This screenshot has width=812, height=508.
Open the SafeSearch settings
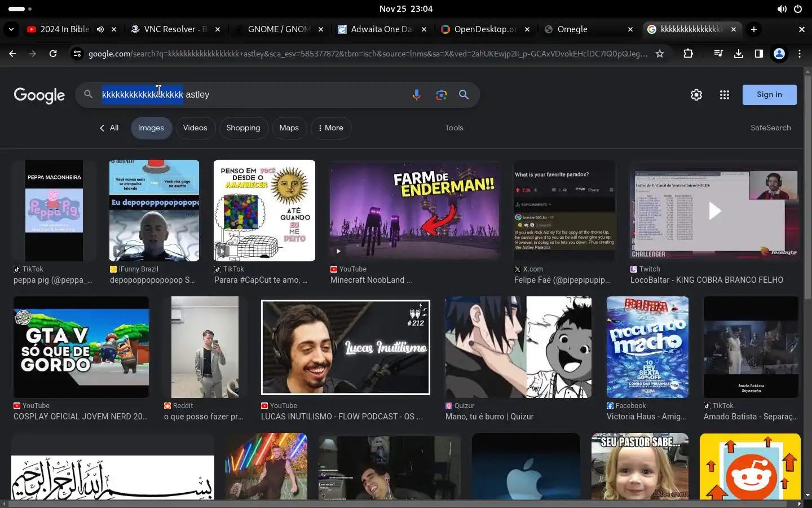point(770,128)
